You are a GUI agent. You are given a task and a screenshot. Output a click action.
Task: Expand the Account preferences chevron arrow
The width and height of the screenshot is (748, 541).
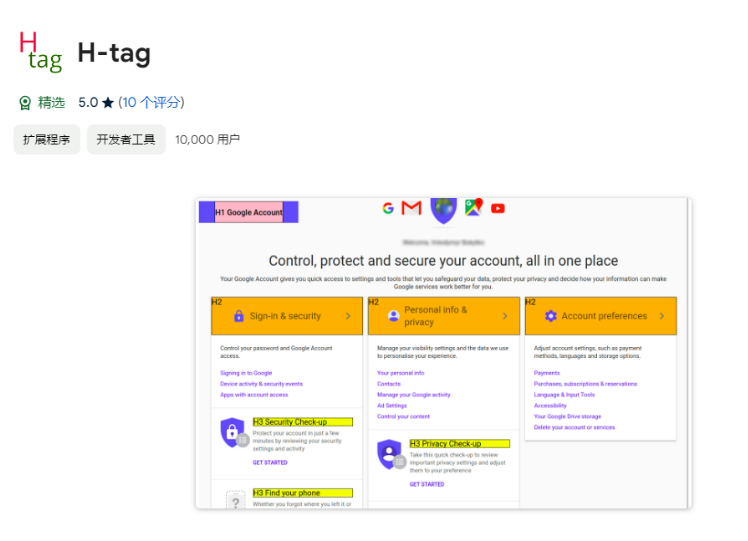(x=662, y=316)
